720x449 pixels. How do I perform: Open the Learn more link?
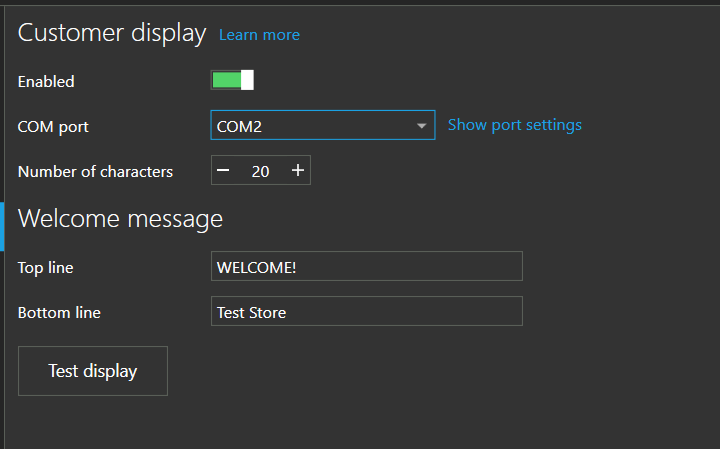[x=259, y=35]
